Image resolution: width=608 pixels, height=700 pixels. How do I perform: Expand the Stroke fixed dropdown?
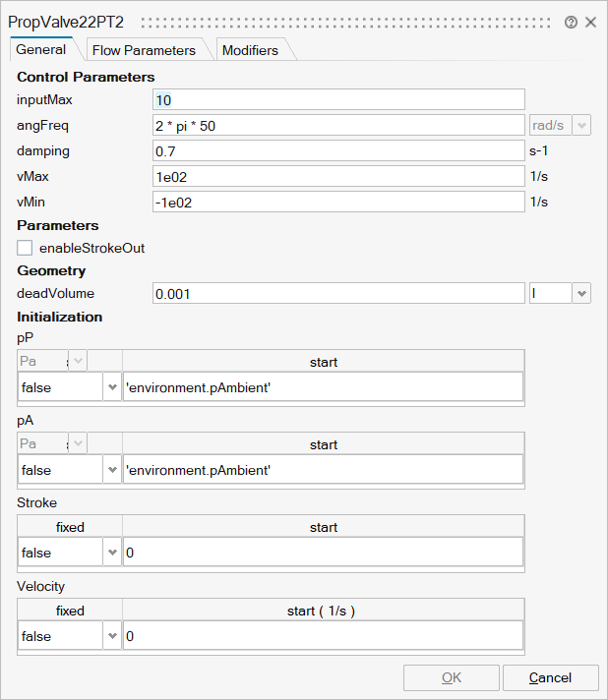[x=111, y=553]
